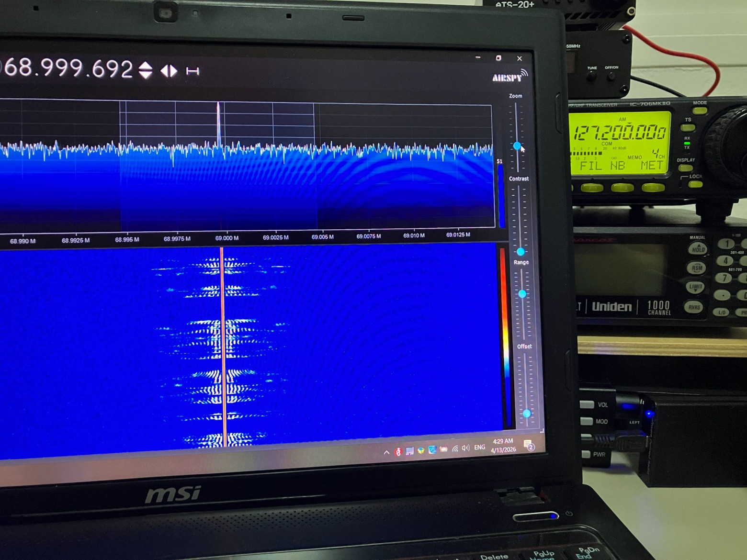The width and height of the screenshot is (747, 560).
Task: Click the AIRSPY logo
Action: point(510,76)
